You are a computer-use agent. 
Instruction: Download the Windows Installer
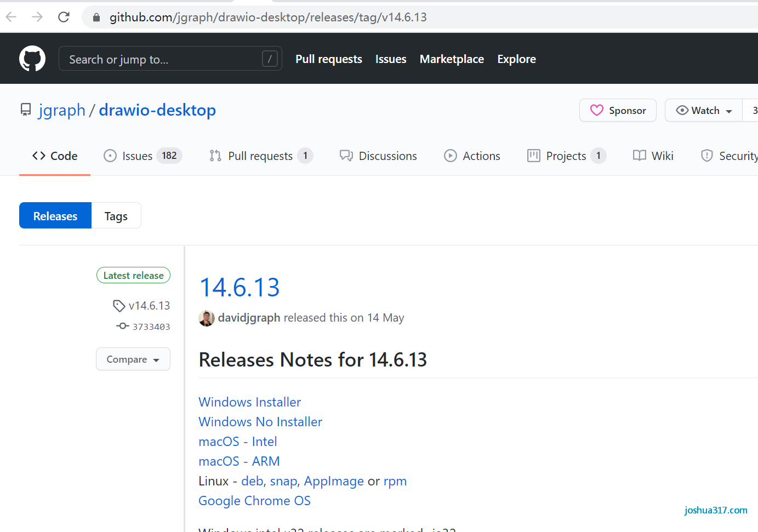pos(250,402)
